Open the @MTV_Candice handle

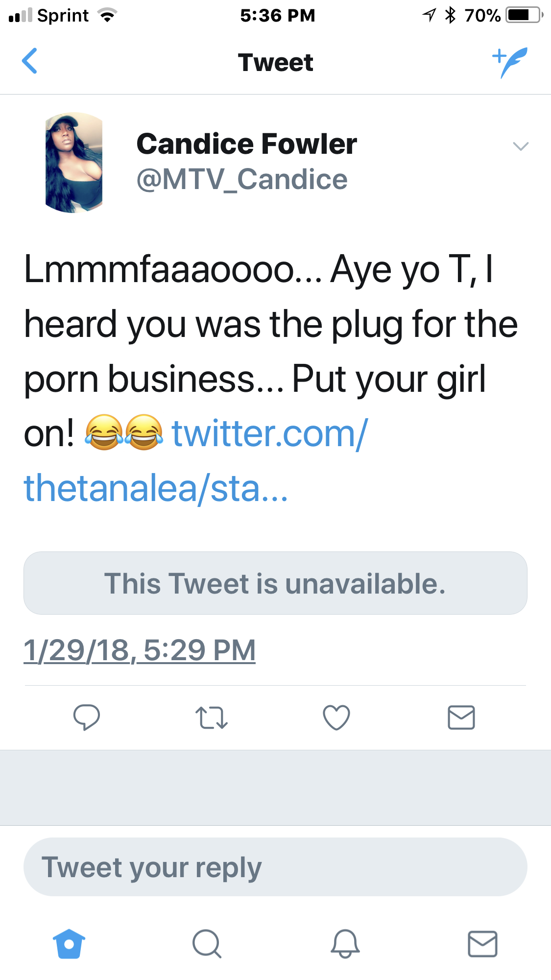242,179
